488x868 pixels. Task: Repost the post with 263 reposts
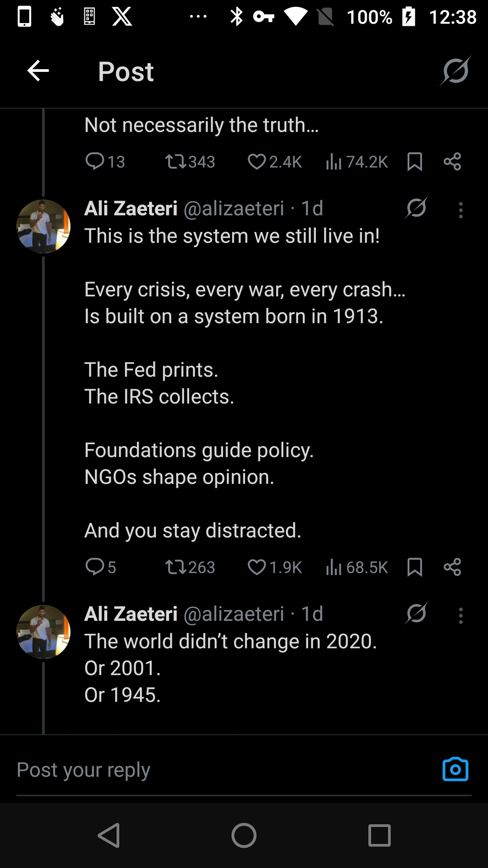(190, 567)
